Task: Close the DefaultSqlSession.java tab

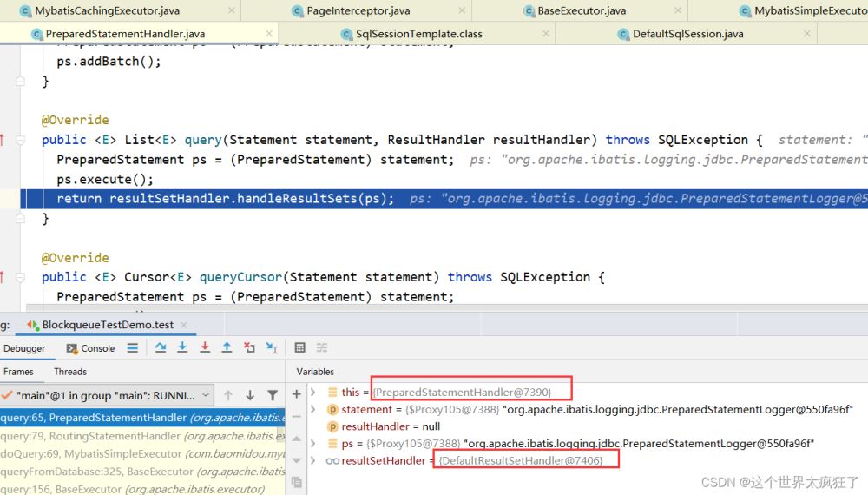Action: pyautogui.click(x=807, y=34)
